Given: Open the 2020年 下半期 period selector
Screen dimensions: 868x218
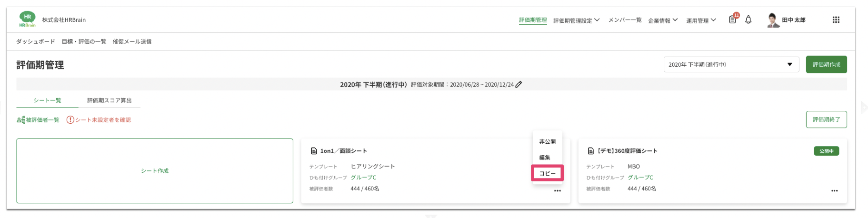Looking at the screenshot, I should coord(731,65).
